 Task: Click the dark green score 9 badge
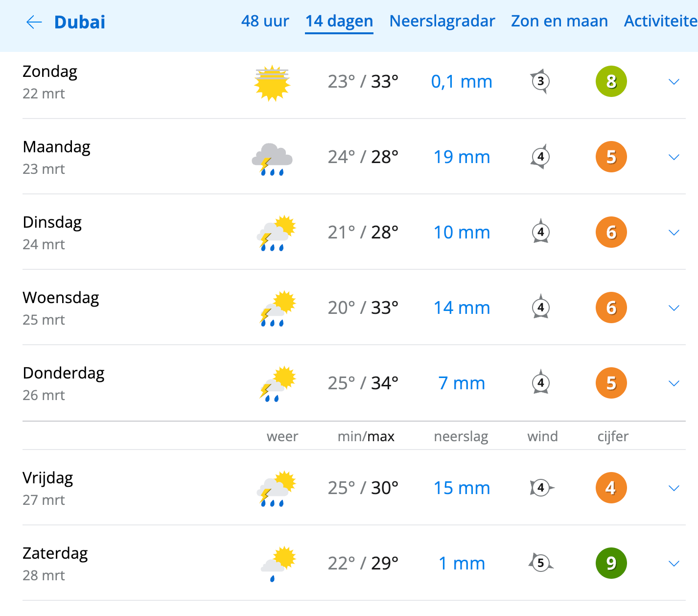click(x=611, y=563)
